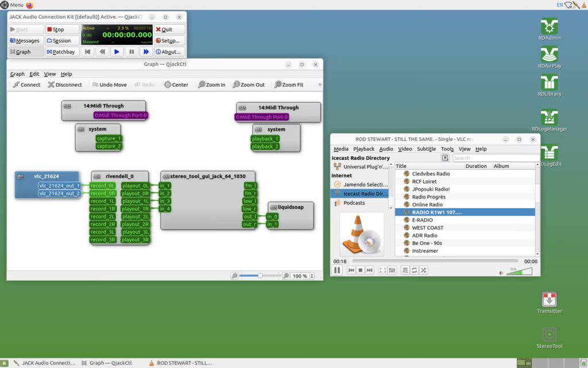
Task: Skip to next track in VLC
Action: (369, 270)
